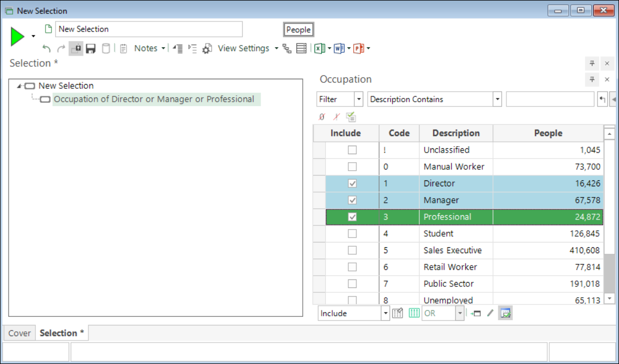
Task: Export to Word using the Word icon
Action: click(x=339, y=49)
